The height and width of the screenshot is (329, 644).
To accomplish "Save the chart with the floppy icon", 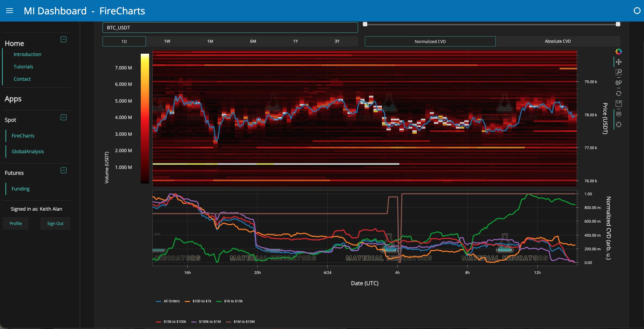I will tap(618, 103).
